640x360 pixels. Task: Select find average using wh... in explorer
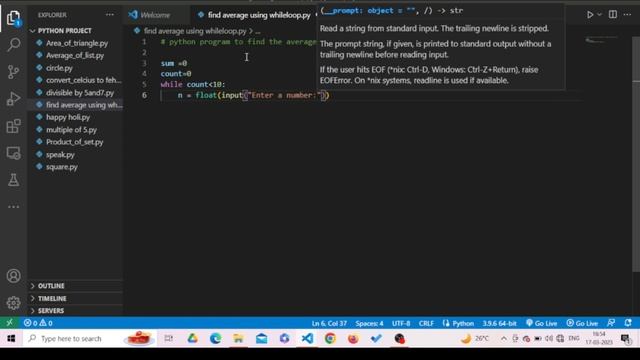click(x=84, y=105)
